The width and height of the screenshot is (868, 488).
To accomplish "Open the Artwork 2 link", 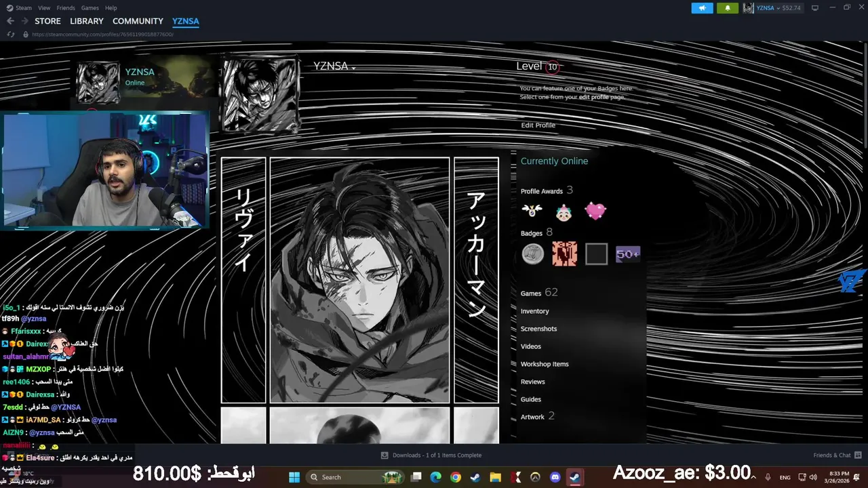I will (x=537, y=416).
